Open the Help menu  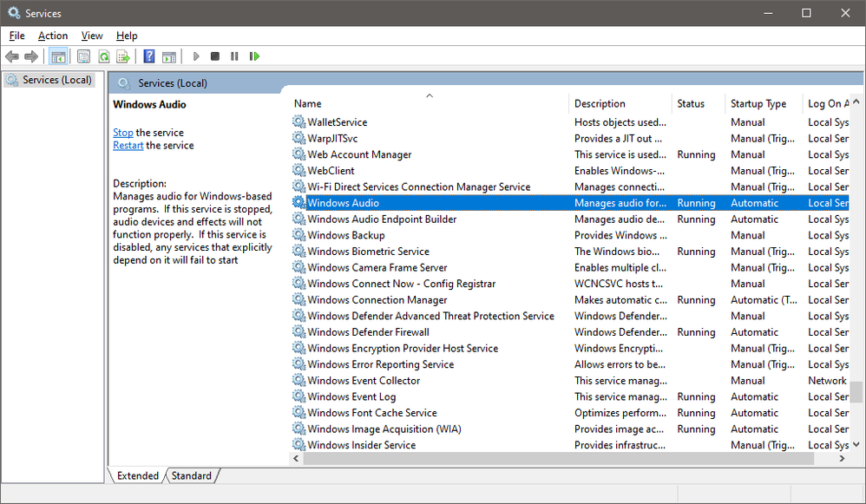click(127, 36)
